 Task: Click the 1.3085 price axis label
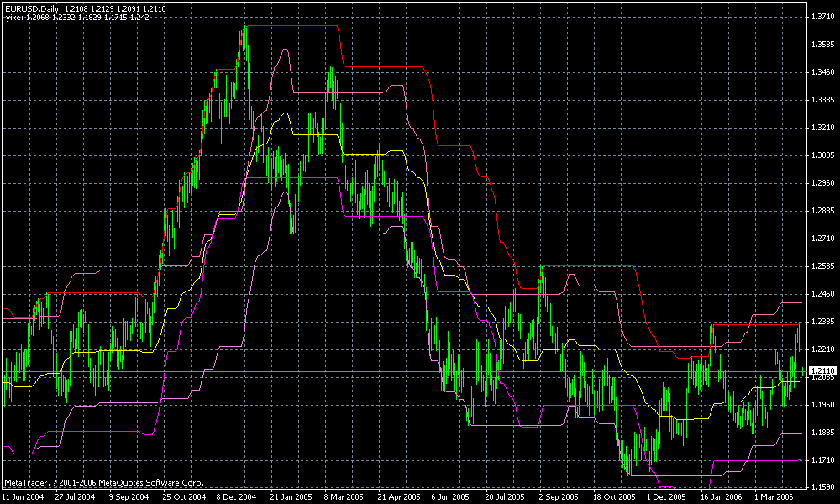pyautogui.click(x=823, y=156)
